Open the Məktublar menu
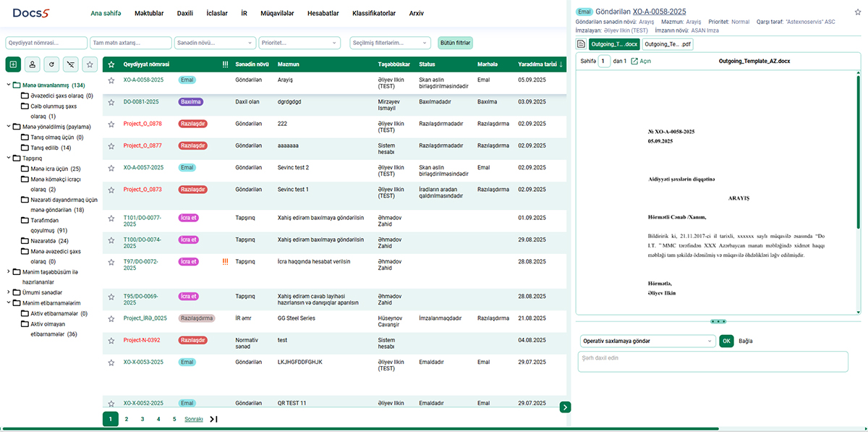 click(149, 13)
